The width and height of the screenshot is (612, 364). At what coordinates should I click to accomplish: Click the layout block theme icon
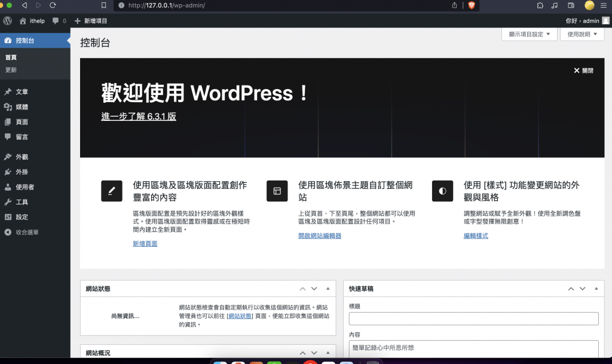click(277, 191)
